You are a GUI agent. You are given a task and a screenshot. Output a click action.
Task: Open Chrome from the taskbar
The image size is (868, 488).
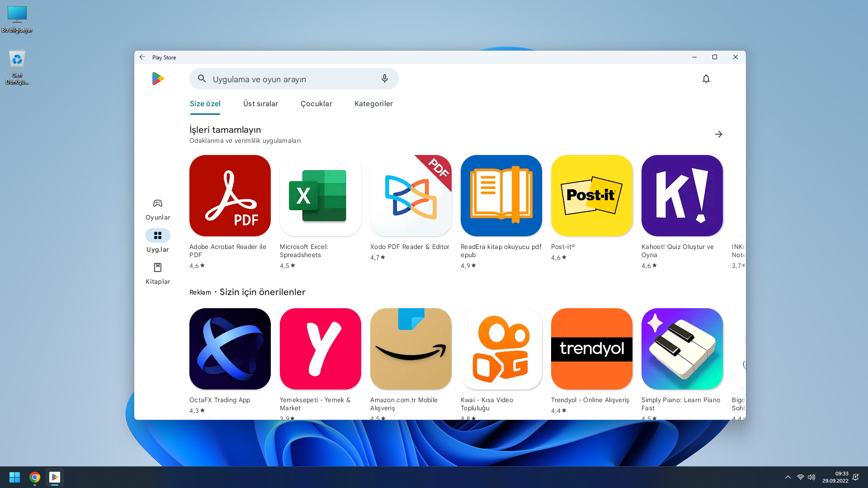pos(35,477)
